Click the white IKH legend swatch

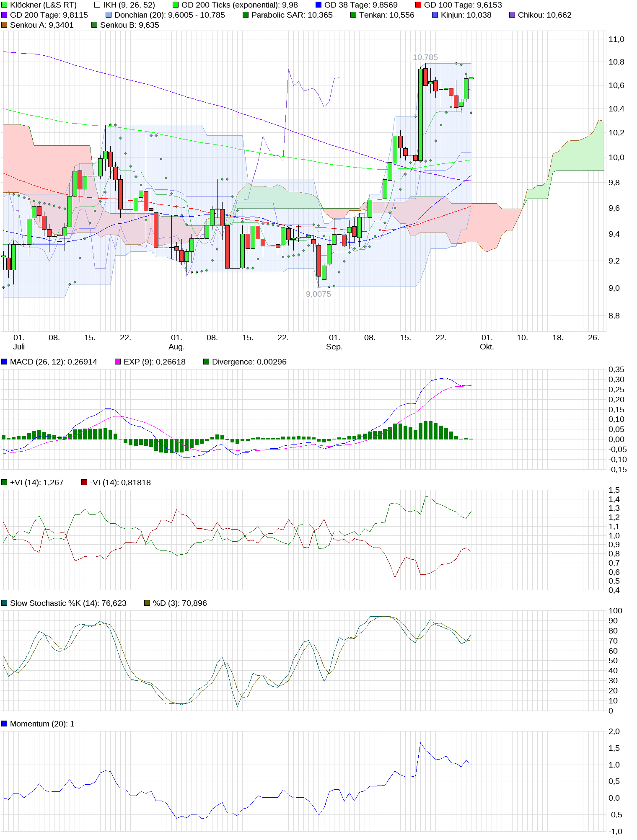pyautogui.click(x=97, y=5)
